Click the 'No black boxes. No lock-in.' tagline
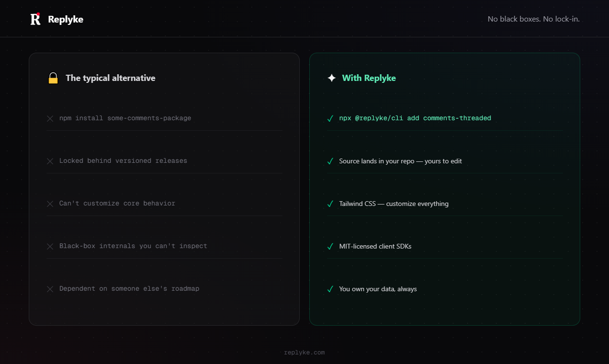This screenshot has height=364, width=609. [534, 19]
